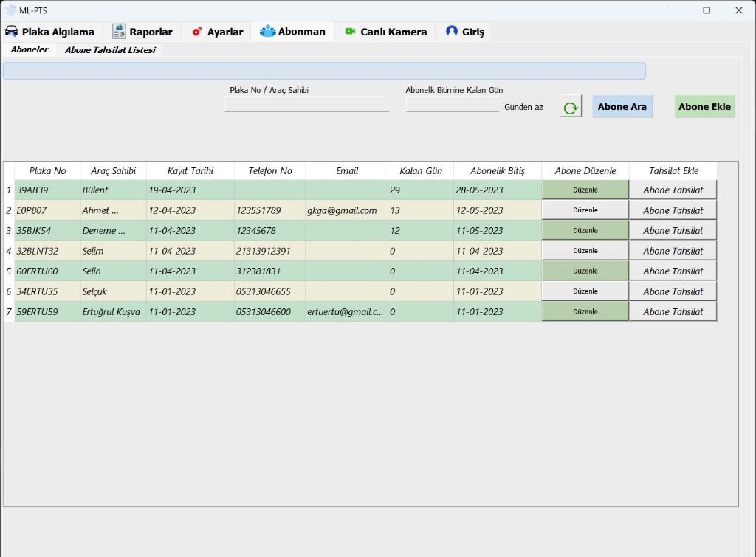Click the phone cell 21313912391
The image size is (756, 557).
269,251
